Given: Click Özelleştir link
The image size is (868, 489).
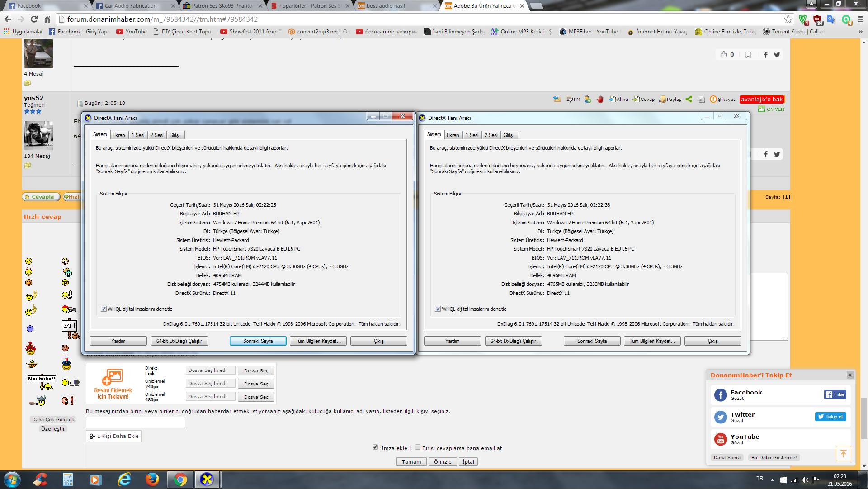Looking at the screenshot, I should [53, 429].
